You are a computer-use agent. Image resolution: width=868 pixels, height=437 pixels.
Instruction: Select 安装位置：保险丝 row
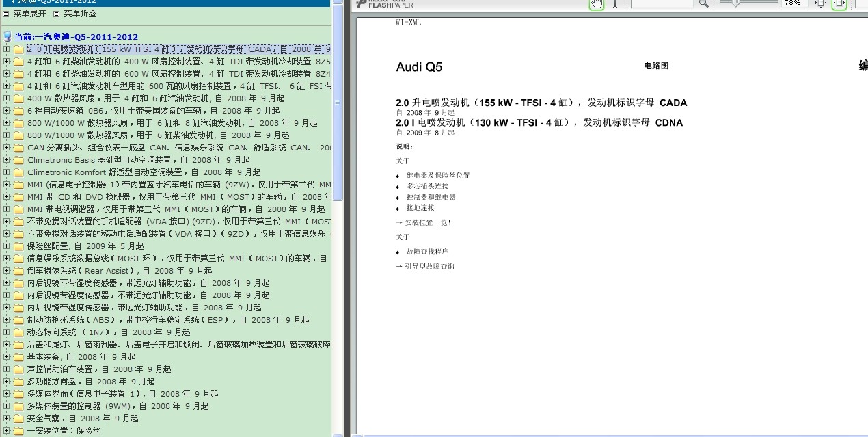64,431
